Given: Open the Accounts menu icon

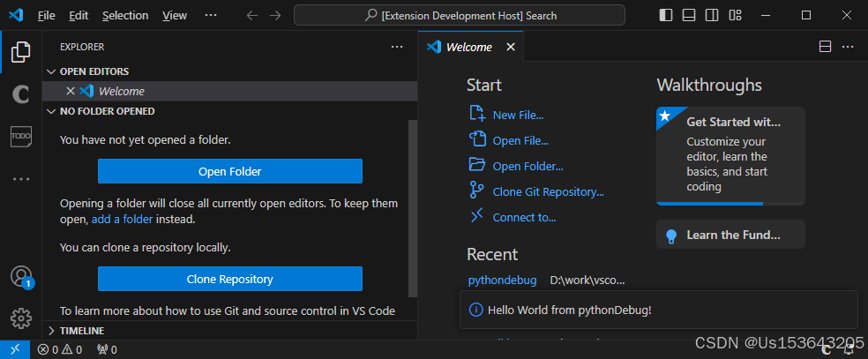Looking at the screenshot, I should coord(21,276).
